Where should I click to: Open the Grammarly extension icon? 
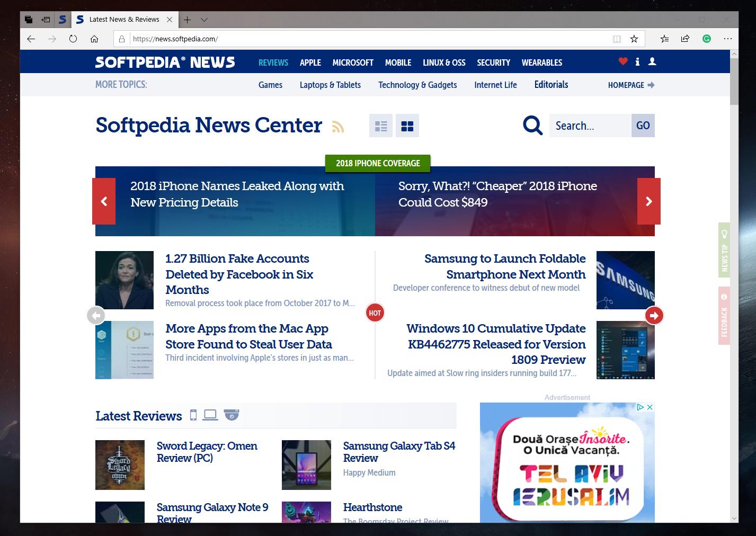(x=706, y=39)
